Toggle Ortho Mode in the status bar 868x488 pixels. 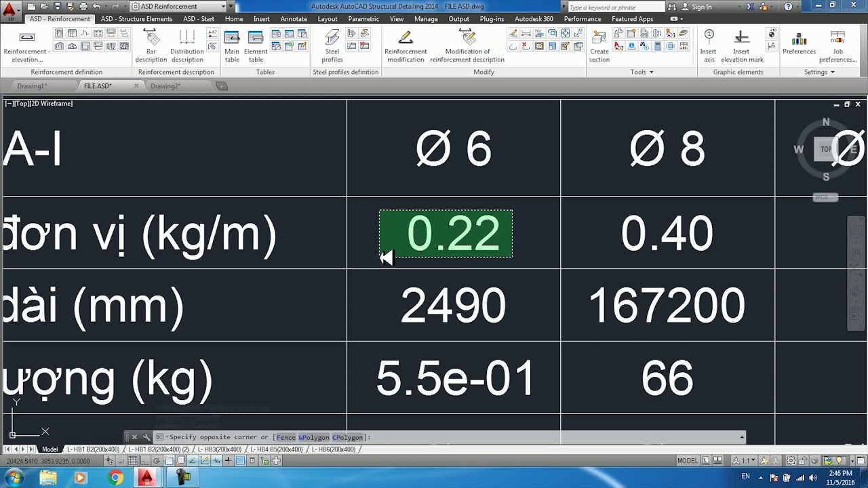[144, 461]
